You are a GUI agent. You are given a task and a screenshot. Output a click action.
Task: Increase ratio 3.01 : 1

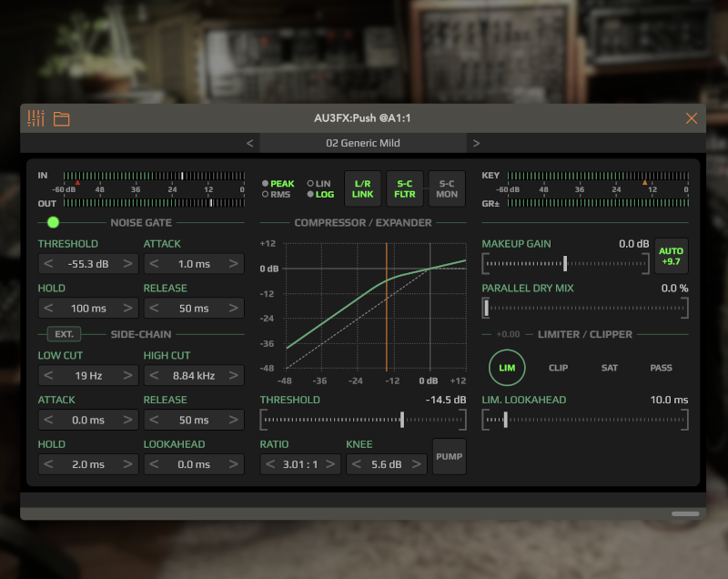330,464
